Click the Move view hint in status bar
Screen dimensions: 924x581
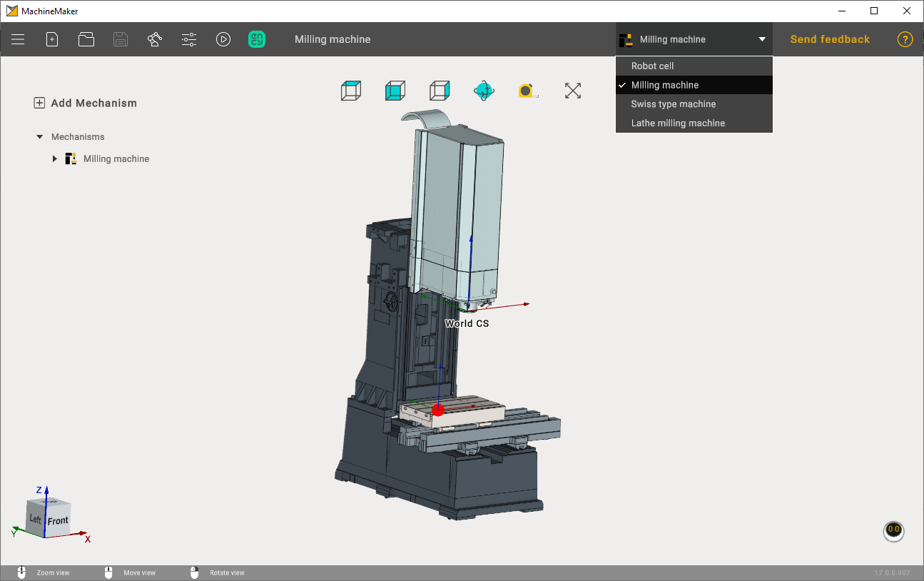pos(140,573)
